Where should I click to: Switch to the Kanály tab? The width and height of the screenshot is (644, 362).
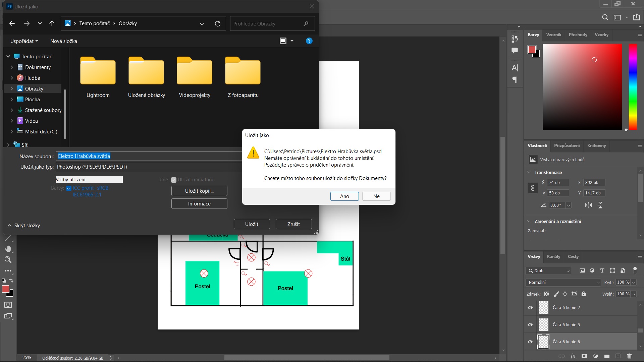click(x=553, y=257)
